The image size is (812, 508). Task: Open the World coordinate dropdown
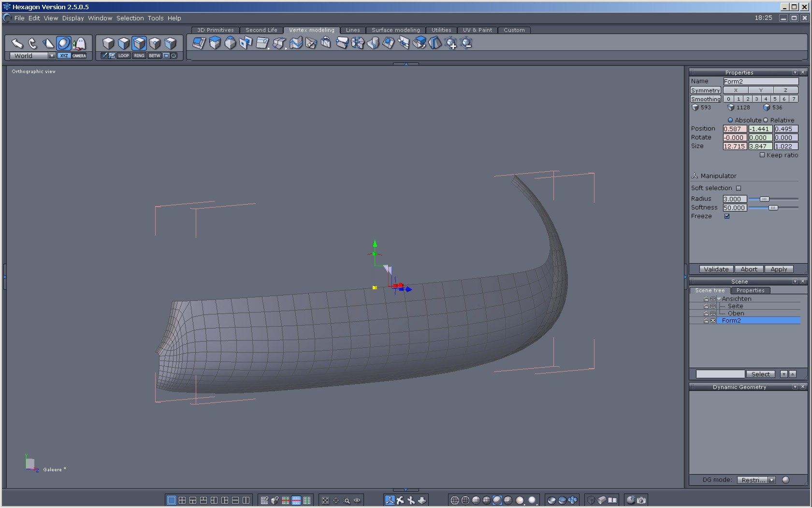pyautogui.click(x=52, y=56)
